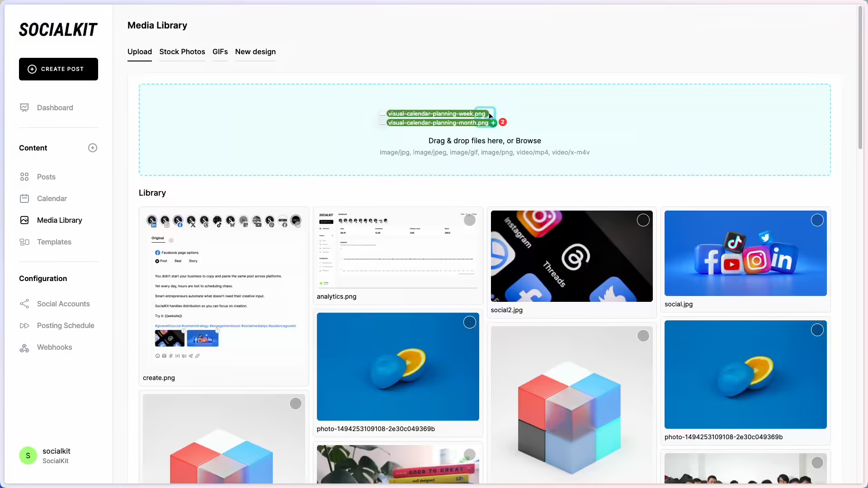Select the analytics.png image checkbox
The image size is (868, 488).
470,220
